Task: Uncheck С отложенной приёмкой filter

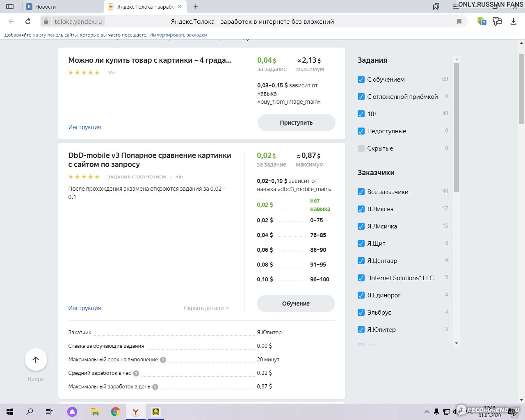Action: click(361, 97)
